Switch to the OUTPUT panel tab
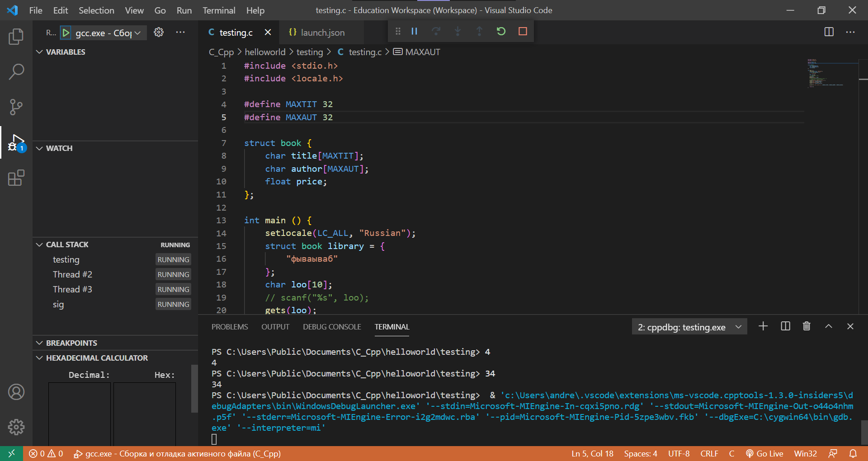Screen dimensions: 868x461 coord(275,327)
